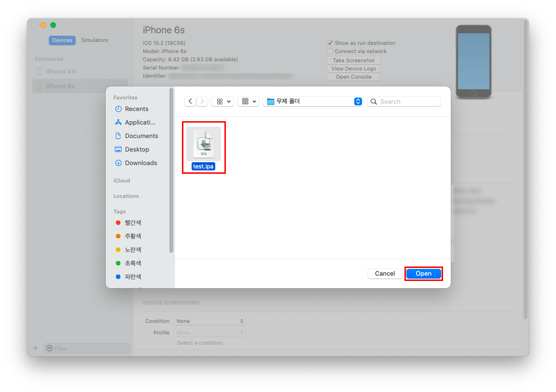The height and width of the screenshot is (392, 556).
Task: Click the Locations section header
Action: (126, 196)
